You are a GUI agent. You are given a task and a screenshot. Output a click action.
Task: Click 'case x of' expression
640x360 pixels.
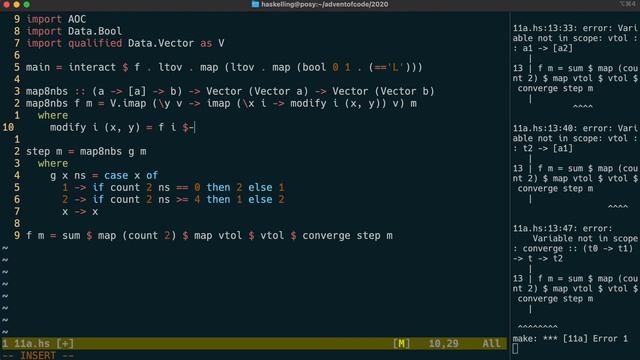point(131,176)
